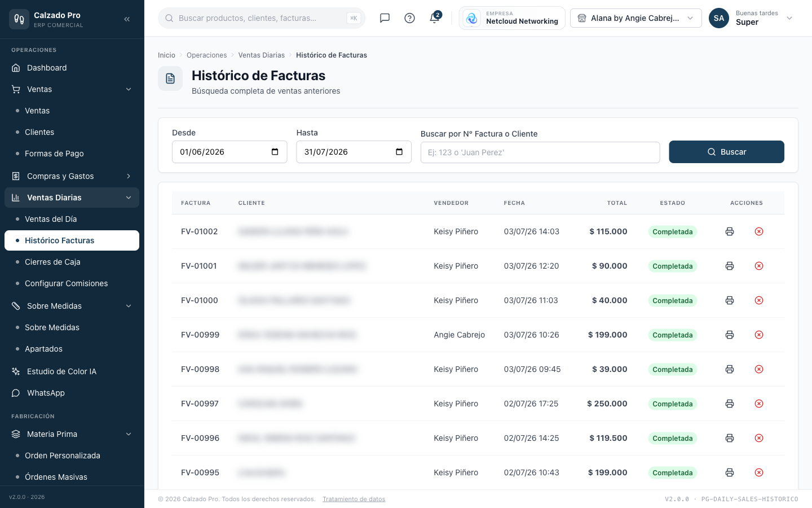Open the help question-mark icon
Screen dimensions: 812x508
coord(410,18)
